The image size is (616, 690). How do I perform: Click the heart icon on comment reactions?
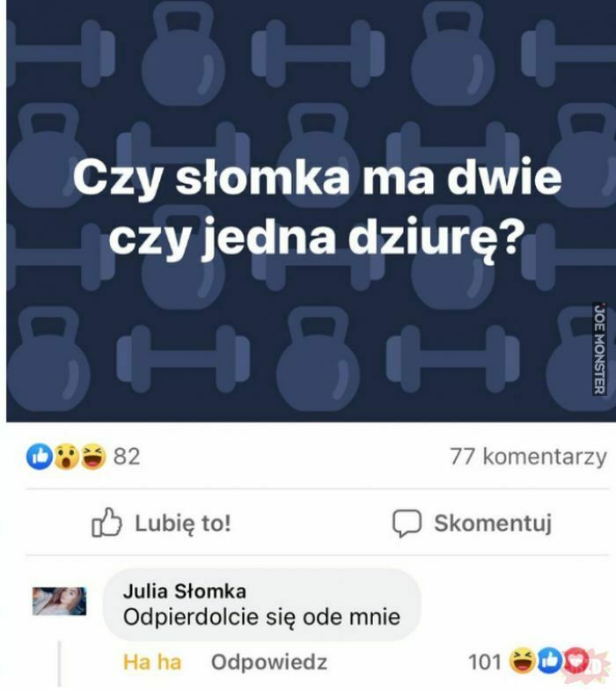tap(576, 660)
